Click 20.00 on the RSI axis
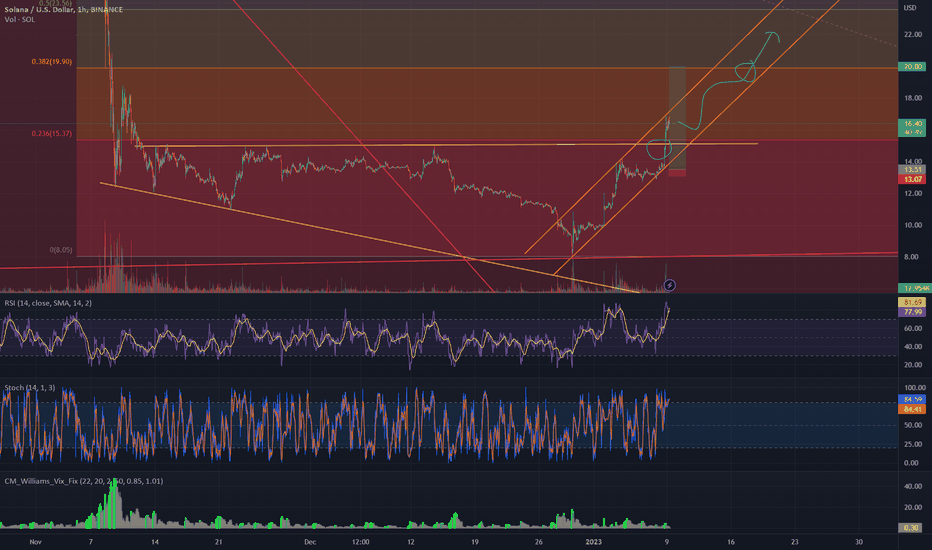 pos(913,365)
